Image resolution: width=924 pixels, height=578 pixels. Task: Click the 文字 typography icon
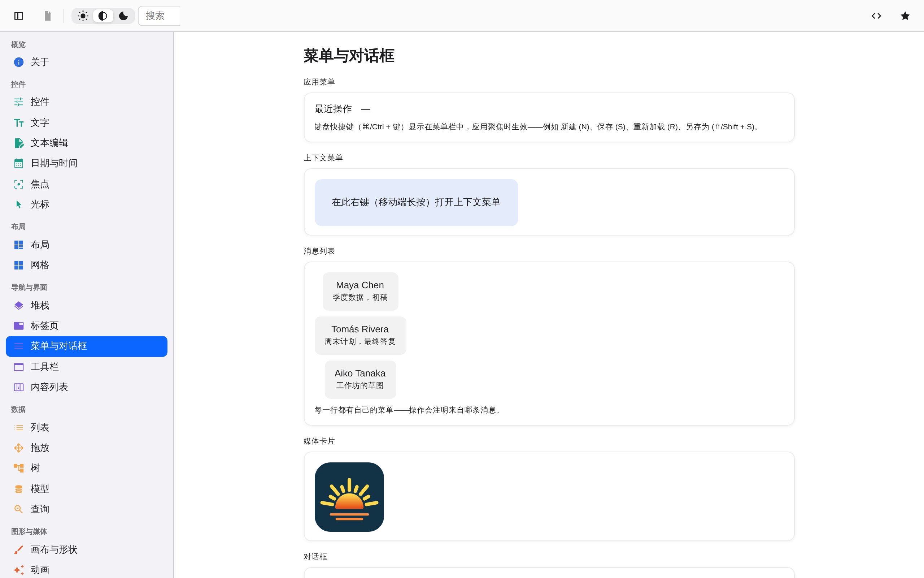tap(19, 123)
